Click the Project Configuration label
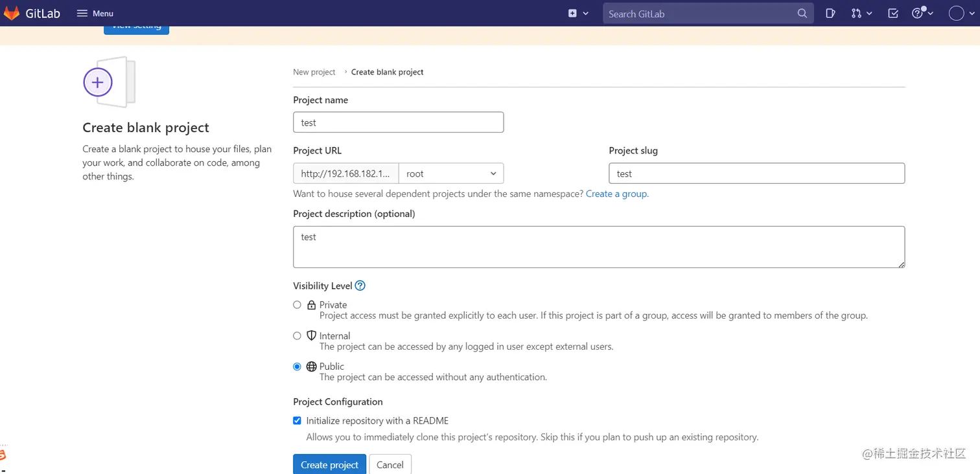Image resolution: width=980 pixels, height=474 pixels. pyautogui.click(x=338, y=401)
